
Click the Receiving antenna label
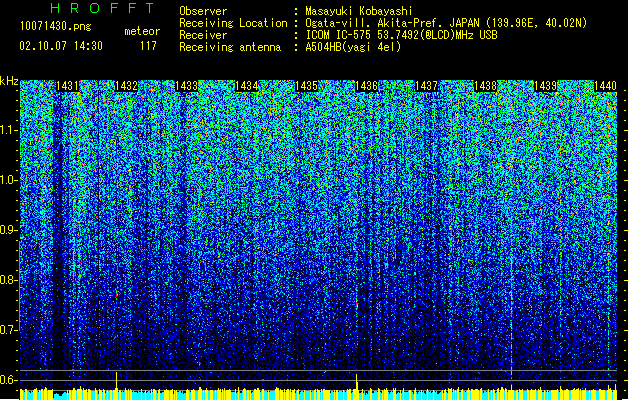[230, 47]
